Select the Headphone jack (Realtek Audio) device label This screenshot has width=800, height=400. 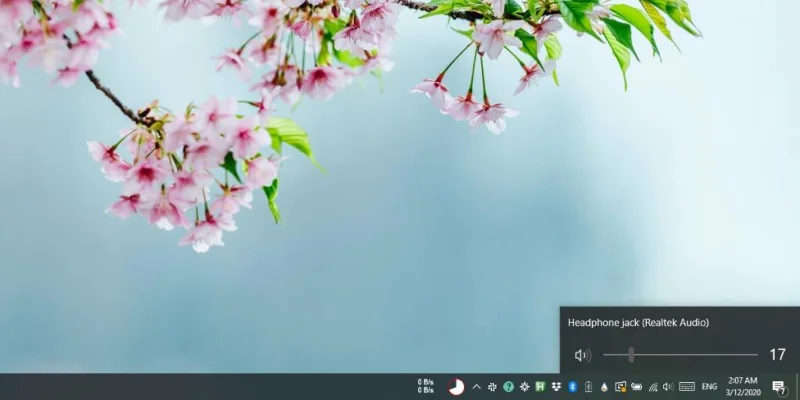tap(638, 322)
